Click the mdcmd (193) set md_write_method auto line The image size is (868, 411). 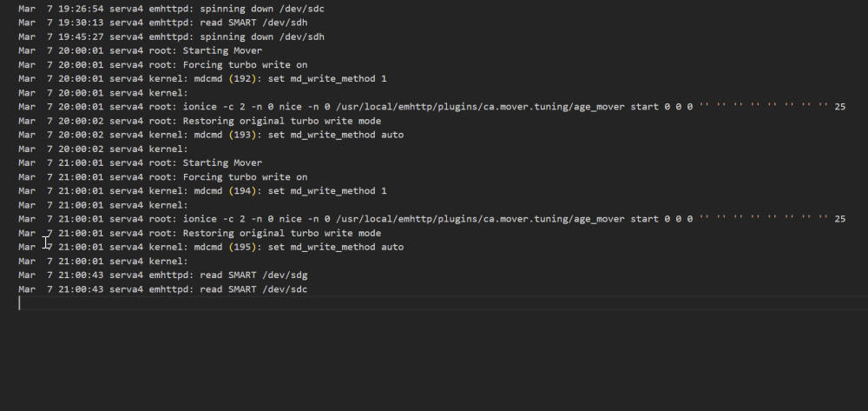click(x=211, y=135)
